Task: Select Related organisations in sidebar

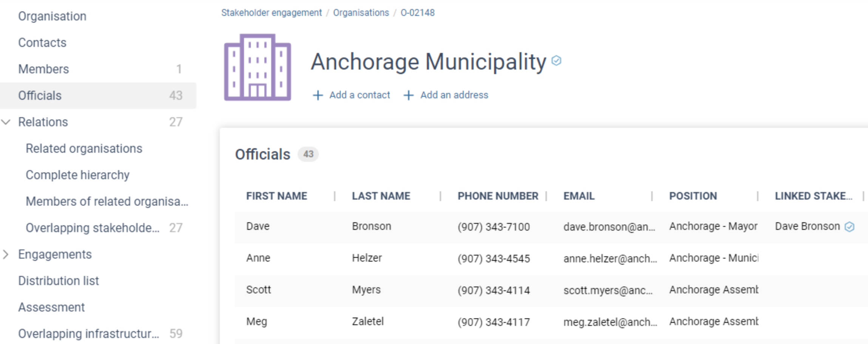Action: click(x=84, y=149)
